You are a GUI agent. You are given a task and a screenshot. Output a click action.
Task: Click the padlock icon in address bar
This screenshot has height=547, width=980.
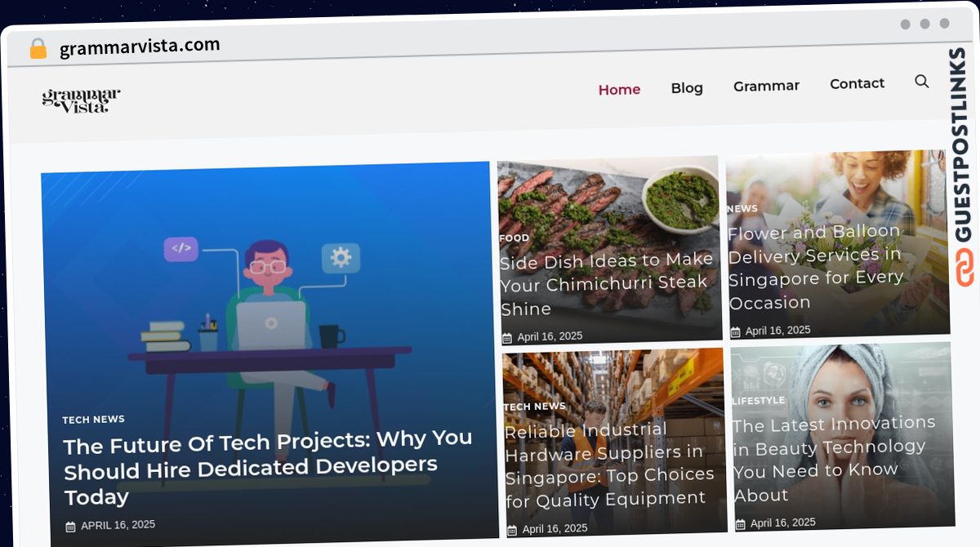38,49
